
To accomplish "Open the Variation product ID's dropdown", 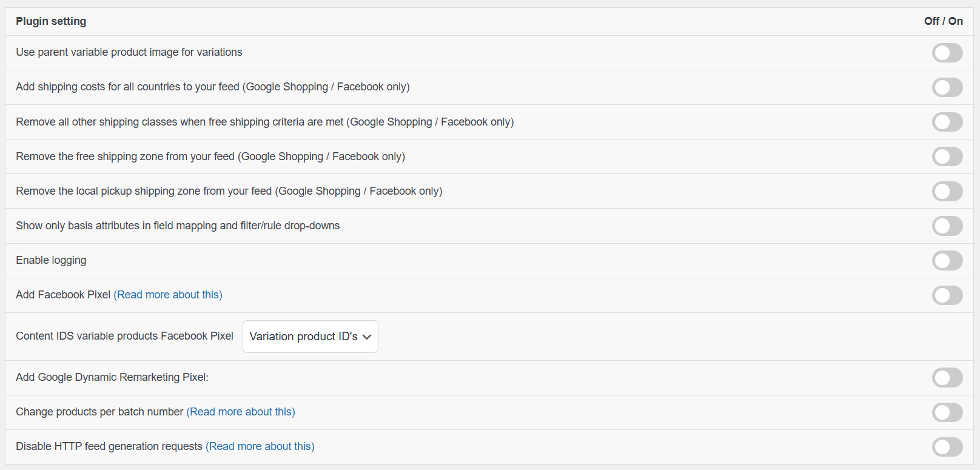I will coord(310,337).
